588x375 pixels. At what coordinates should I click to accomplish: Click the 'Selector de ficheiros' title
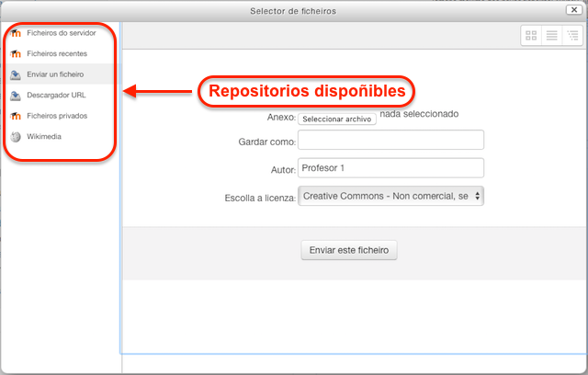(x=293, y=11)
